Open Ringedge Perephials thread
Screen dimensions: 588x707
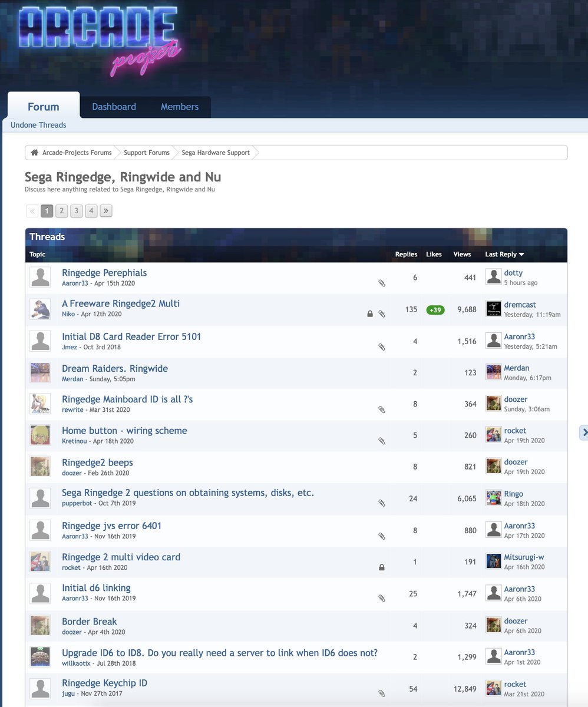[x=104, y=273]
